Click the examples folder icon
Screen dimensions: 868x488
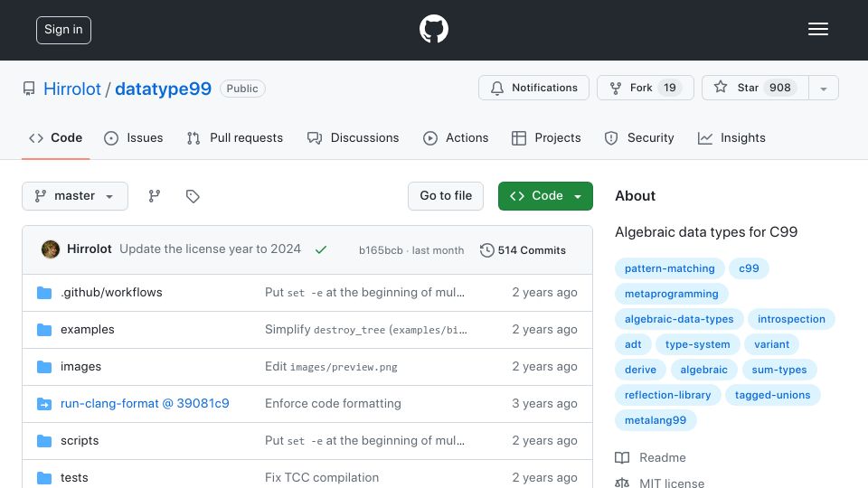[44, 330]
